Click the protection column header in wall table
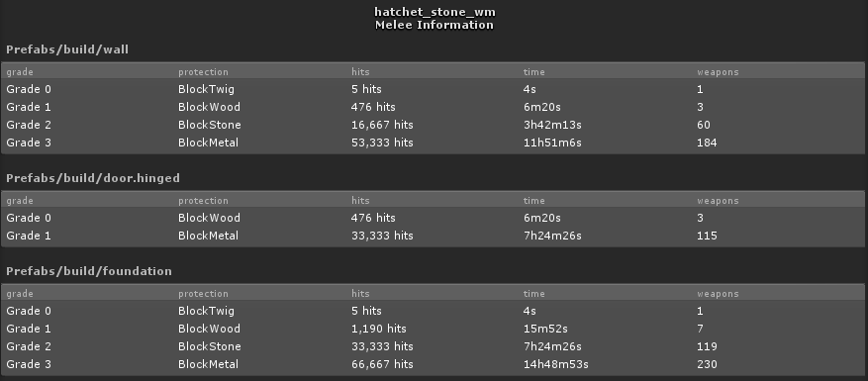868x381 pixels. coord(203,72)
